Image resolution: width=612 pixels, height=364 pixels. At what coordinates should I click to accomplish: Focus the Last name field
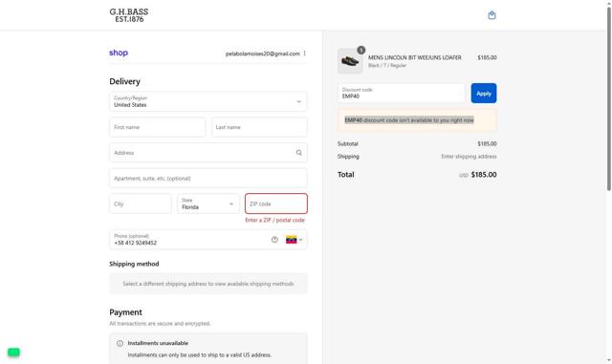[259, 127]
